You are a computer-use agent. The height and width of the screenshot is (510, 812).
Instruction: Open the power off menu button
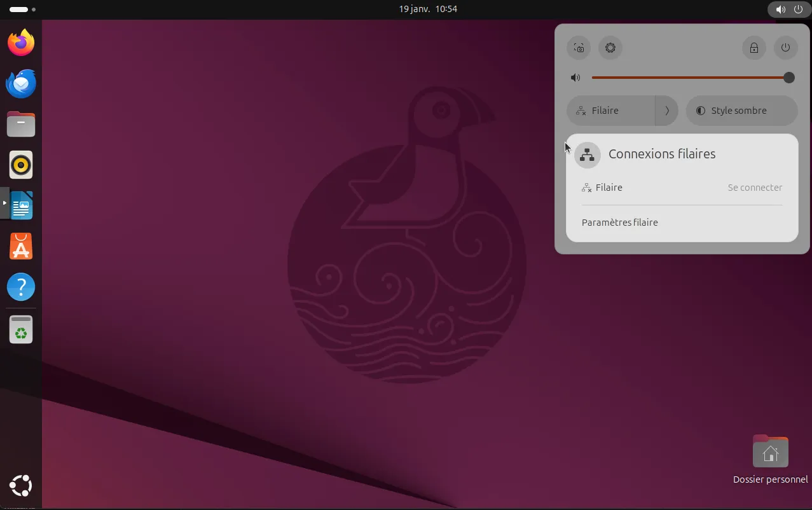[786, 48]
